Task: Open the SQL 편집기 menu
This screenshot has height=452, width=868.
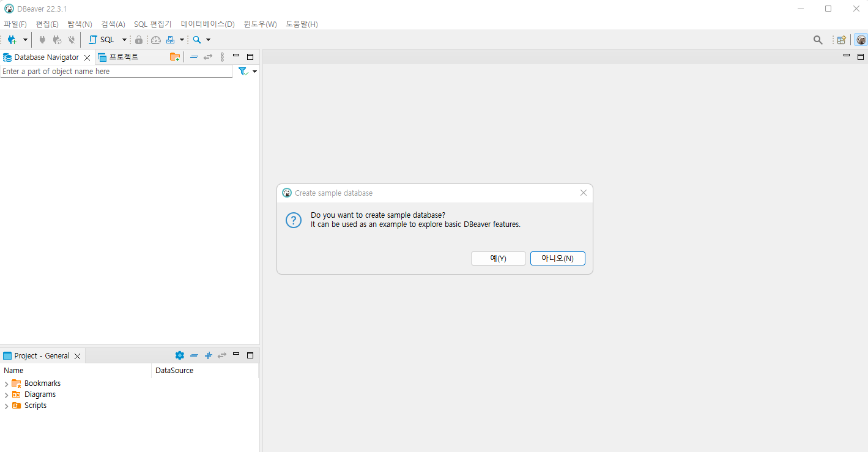Action: point(153,24)
